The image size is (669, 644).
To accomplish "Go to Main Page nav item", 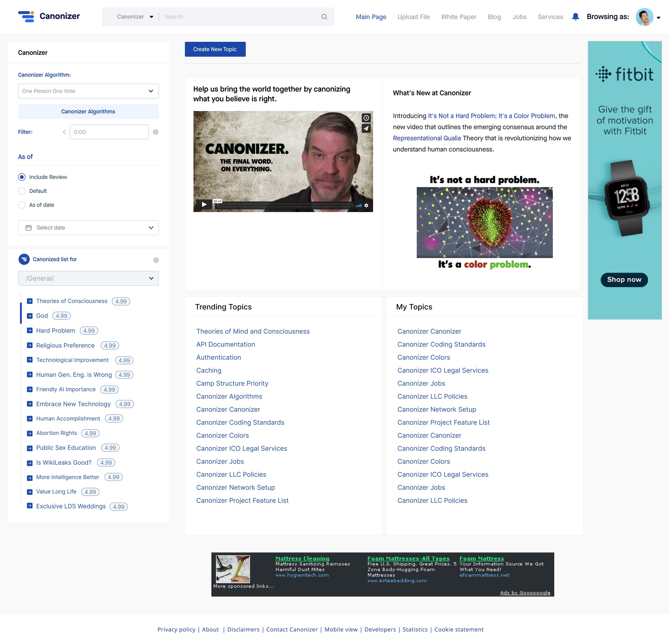I will [371, 17].
